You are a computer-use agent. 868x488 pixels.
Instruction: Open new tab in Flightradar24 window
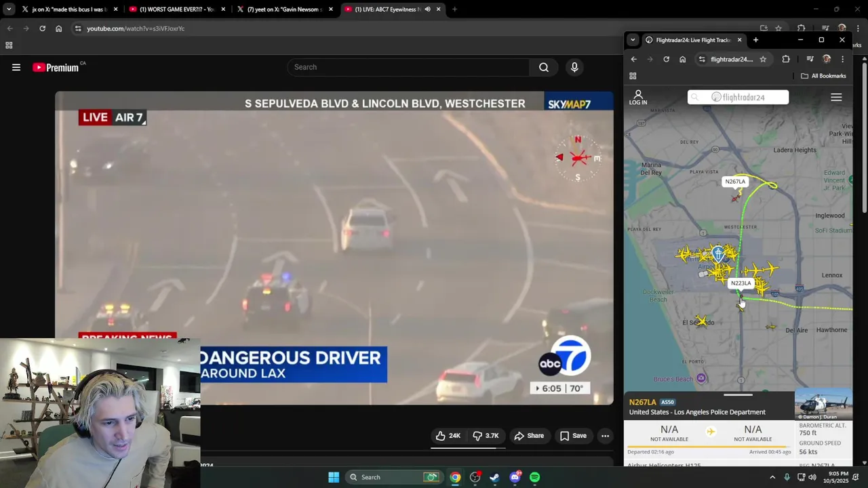755,40
